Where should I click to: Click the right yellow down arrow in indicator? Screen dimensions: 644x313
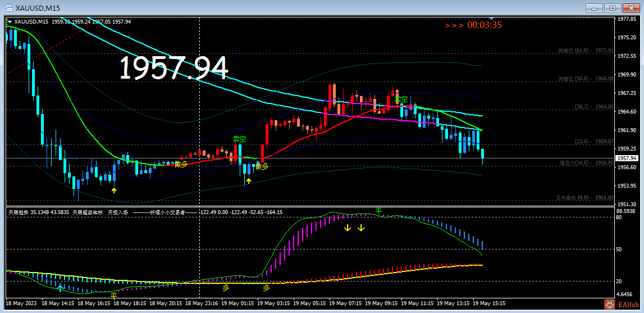point(360,228)
